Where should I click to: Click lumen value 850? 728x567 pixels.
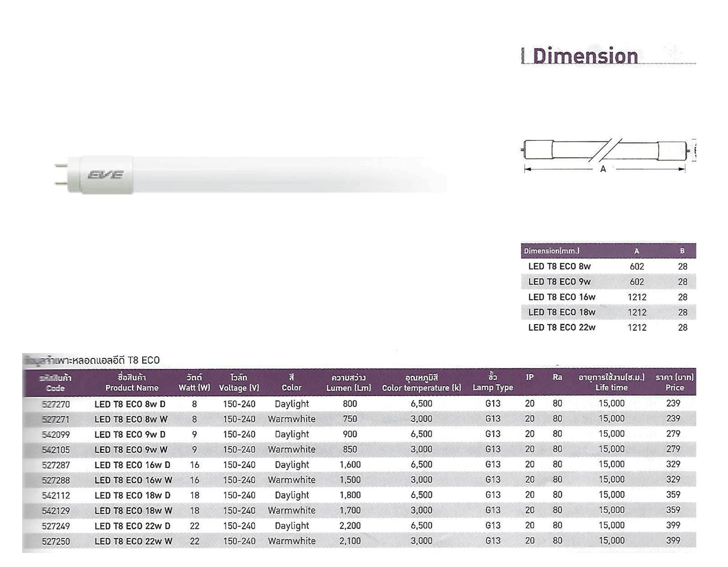click(x=350, y=450)
